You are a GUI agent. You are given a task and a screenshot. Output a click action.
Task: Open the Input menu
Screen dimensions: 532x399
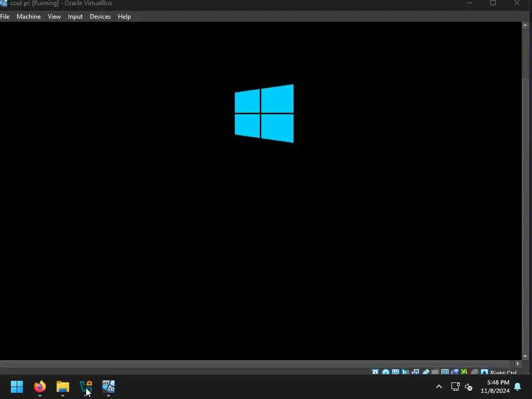(75, 16)
